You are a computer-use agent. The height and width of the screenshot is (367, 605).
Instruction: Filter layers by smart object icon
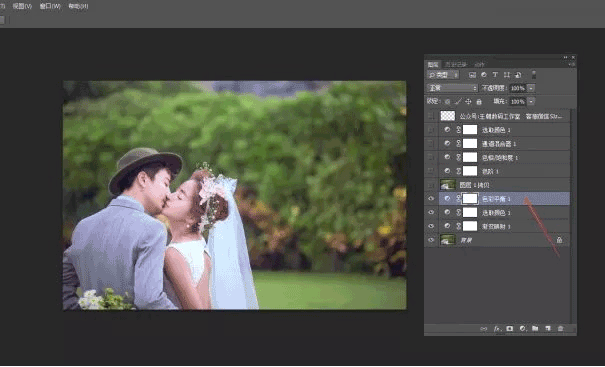[518, 75]
